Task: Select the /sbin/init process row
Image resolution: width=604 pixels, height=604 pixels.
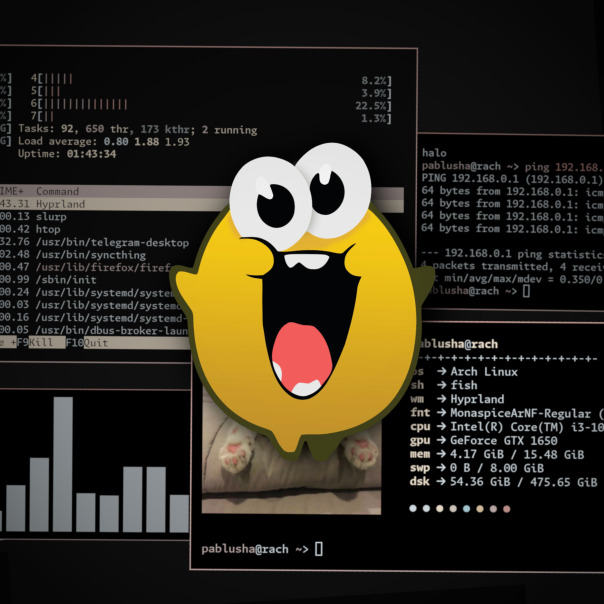Action: coord(92,280)
